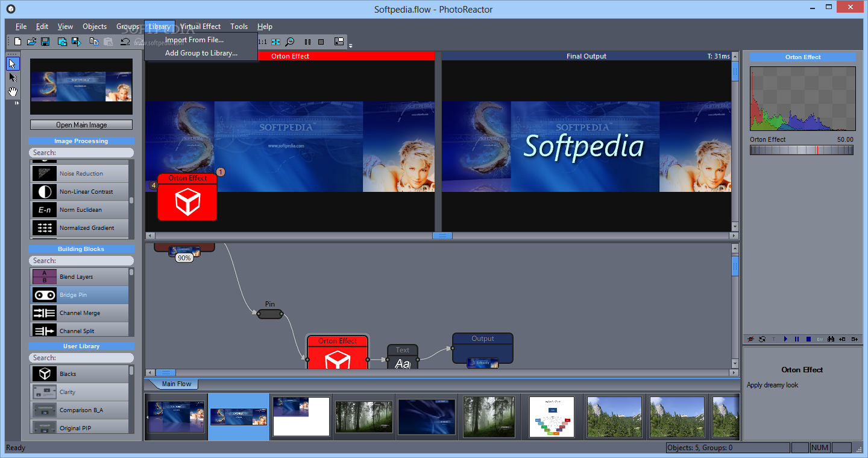This screenshot has height=458, width=868.
Task: Click the Image Processing panel header
Action: (x=81, y=141)
